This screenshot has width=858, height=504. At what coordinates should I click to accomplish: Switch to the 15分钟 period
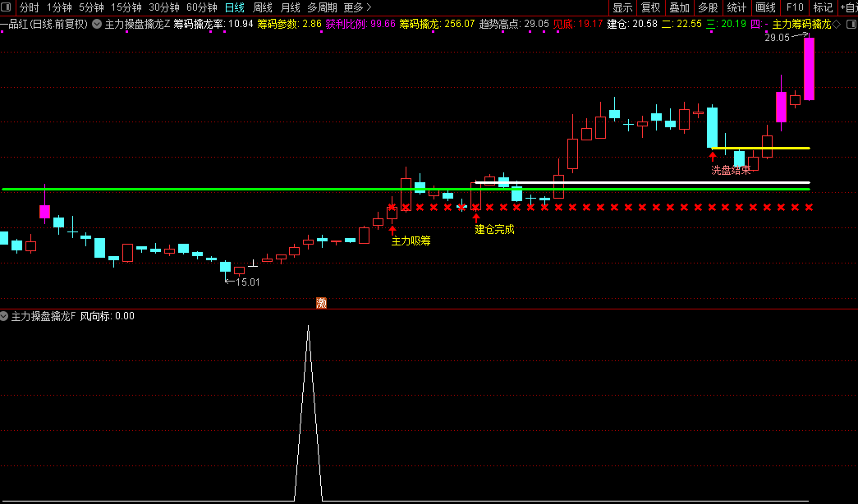coord(126,7)
